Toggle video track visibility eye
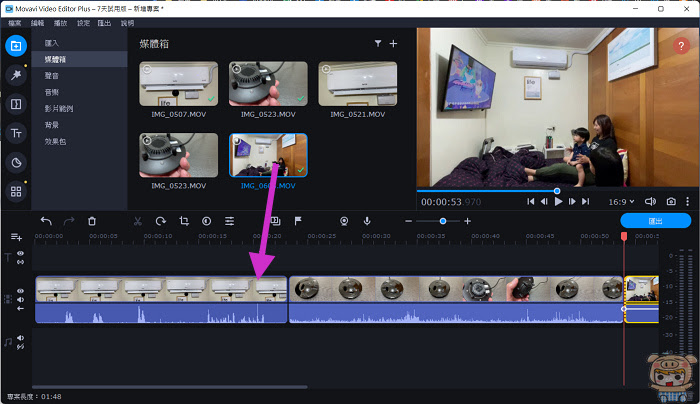Screen dimensions: 700x404 tap(21, 291)
